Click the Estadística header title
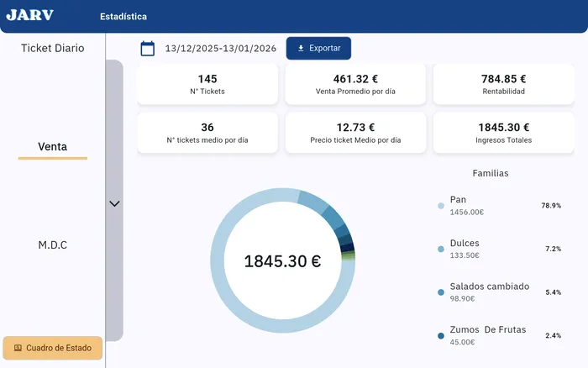The image size is (588, 368). (x=123, y=17)
